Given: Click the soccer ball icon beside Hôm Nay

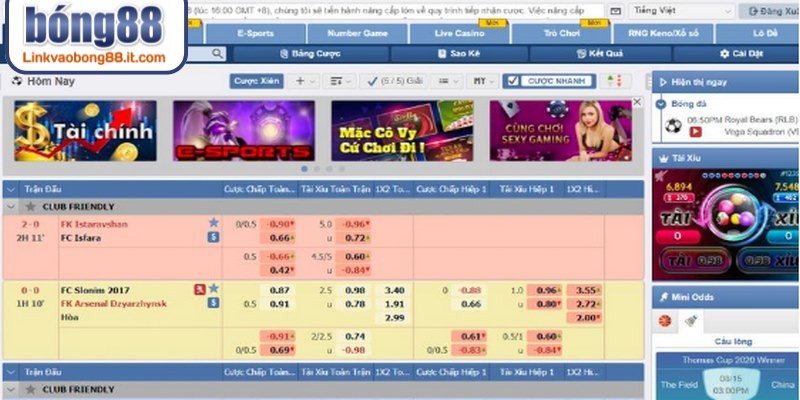Looking at the screenshot, I should click(x=17, y=81).
